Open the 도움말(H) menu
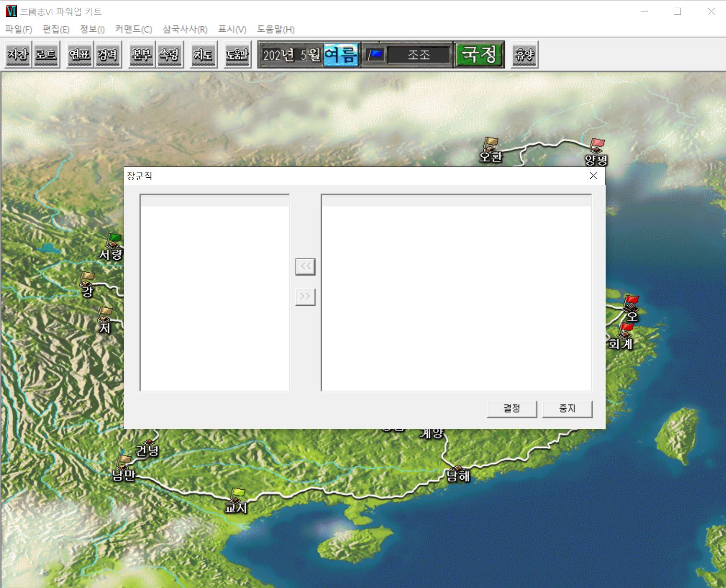The height and width of the screenshot is (588, 726). (x=276, y=29)
